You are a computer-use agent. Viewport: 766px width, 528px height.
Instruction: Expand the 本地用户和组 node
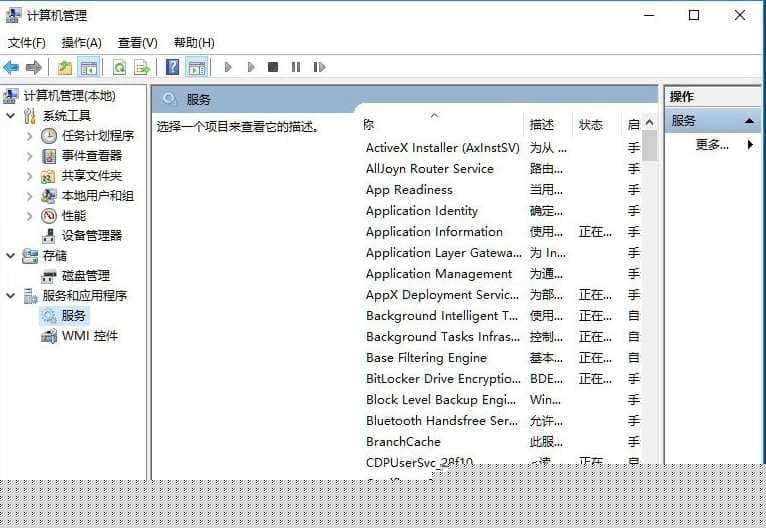(x=29, y=196)
